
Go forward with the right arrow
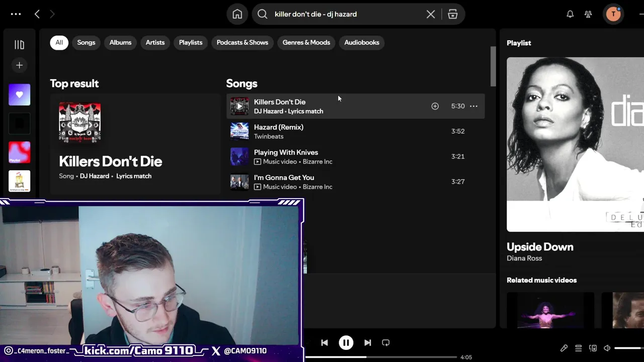point(52,14)
